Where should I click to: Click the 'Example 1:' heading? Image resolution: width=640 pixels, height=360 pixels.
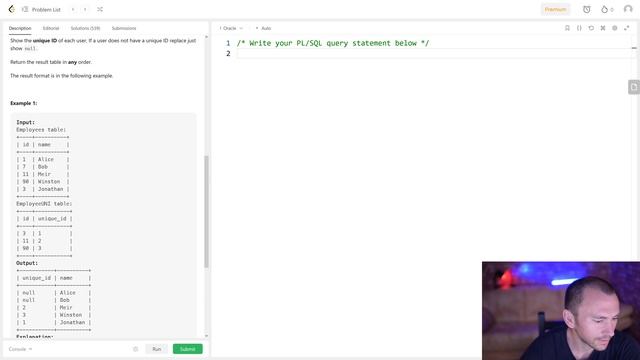[x=24, y=103]
